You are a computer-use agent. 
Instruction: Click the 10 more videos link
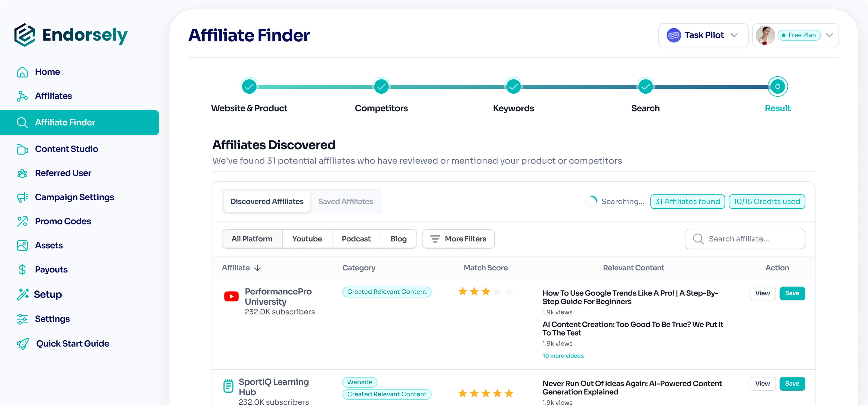(563, 356)
